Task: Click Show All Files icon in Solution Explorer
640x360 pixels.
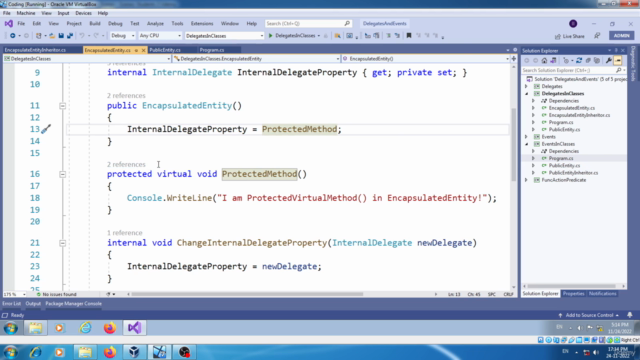Action: (597, 60)
